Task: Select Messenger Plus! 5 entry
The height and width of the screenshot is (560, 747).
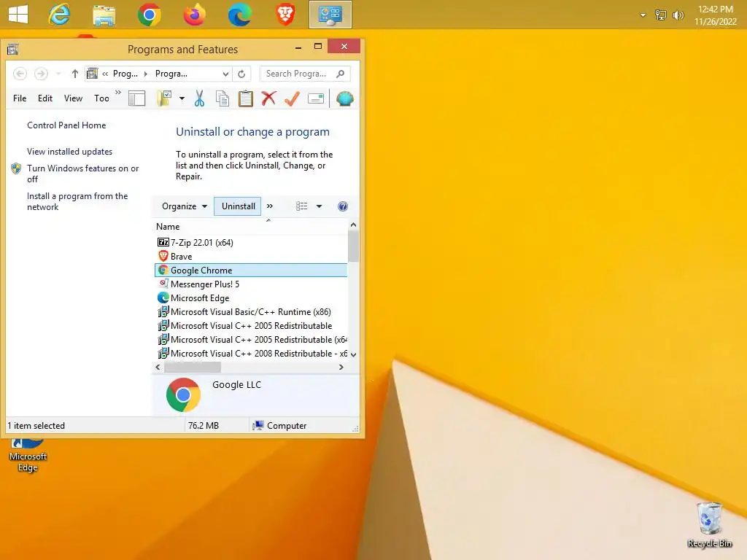Action: click(x=251, y=284)
